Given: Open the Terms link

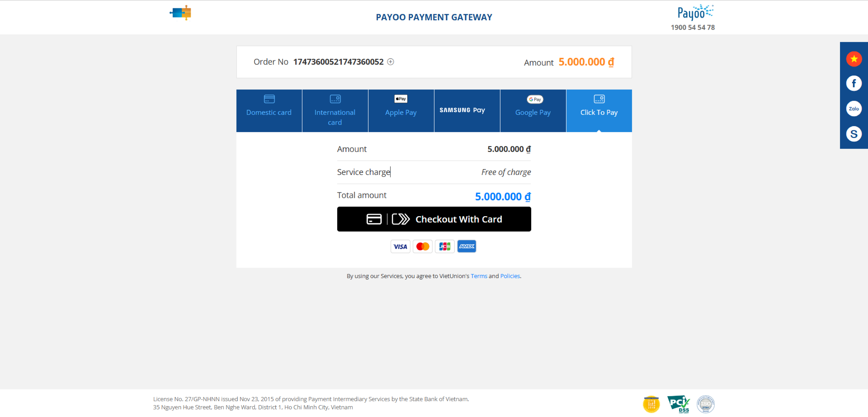Looking at the screenshot, I should click(x=478, y=276).
